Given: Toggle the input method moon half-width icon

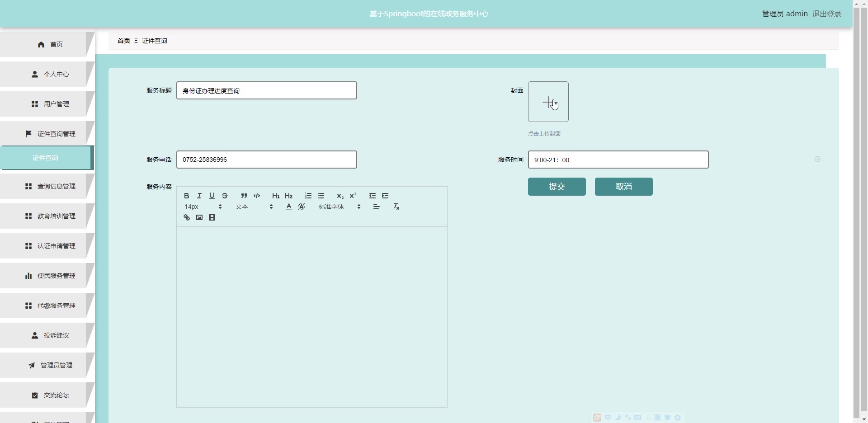Looking at the screenshot, I should 618,418.
